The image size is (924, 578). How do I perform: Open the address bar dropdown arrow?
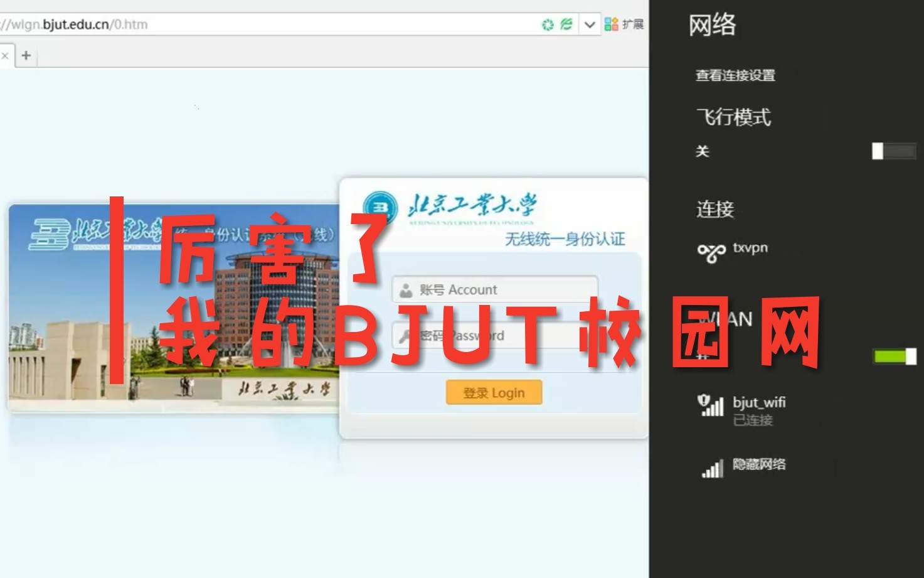coord(590,24)
